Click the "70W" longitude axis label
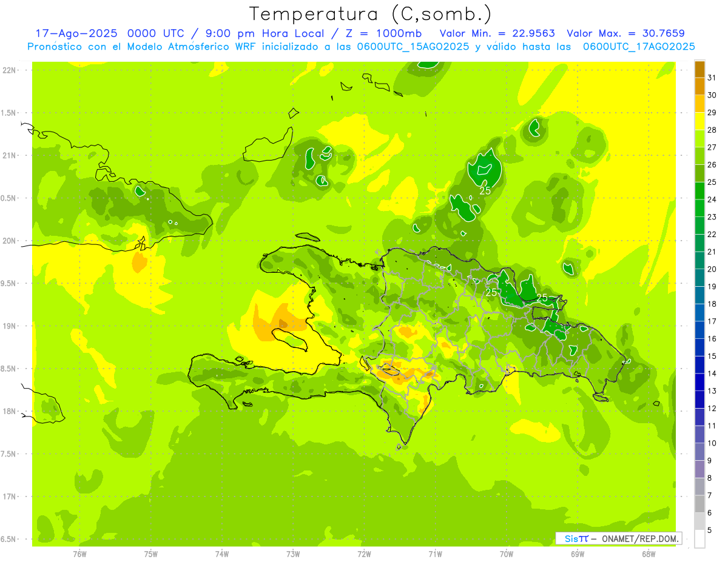 pos(507,554)
